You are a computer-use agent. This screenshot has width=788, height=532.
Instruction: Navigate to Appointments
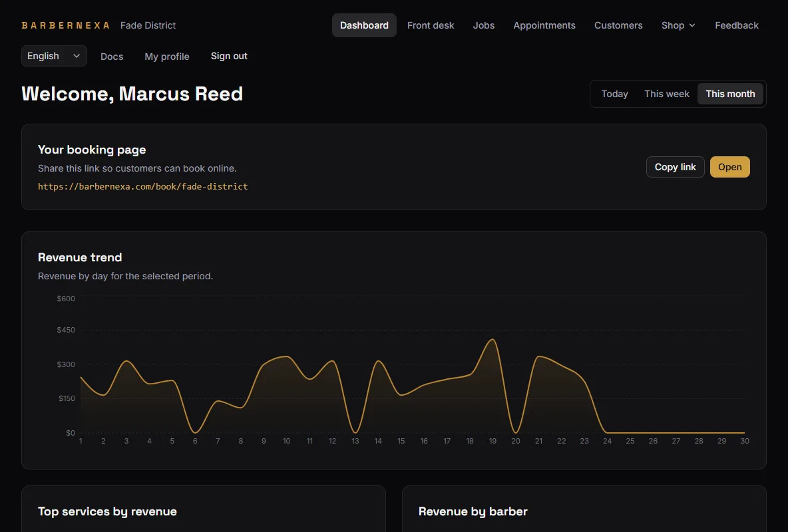544,25
